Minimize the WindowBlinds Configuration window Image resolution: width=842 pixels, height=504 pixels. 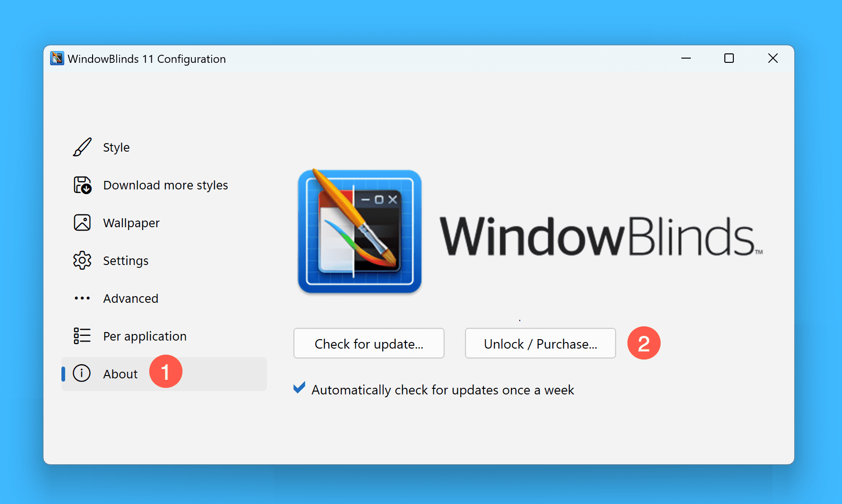[x=686, y=58]
